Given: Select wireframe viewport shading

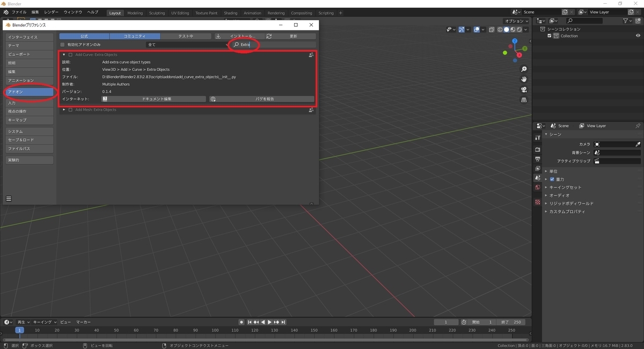Looking at the screenshot, I should [x=500, y=30].
